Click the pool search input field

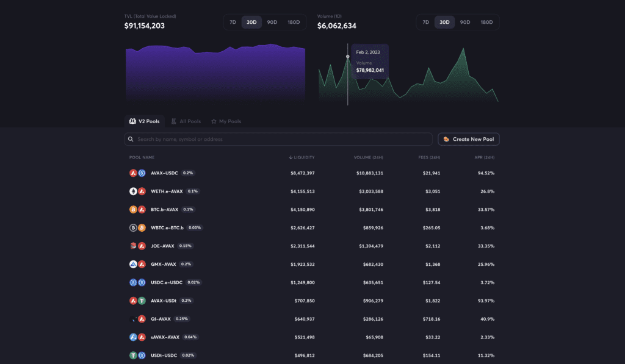[278, 139]
